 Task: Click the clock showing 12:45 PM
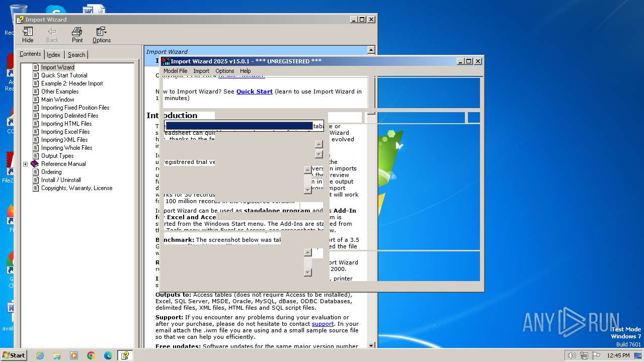pyautogui.click(x=618, y=355)
